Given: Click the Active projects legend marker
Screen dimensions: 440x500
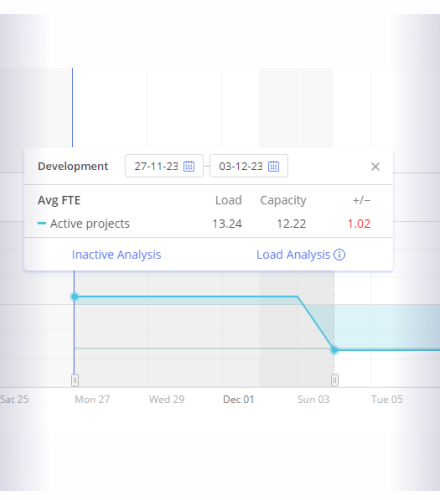Looking at the screenshot, I should pos(42,223).
